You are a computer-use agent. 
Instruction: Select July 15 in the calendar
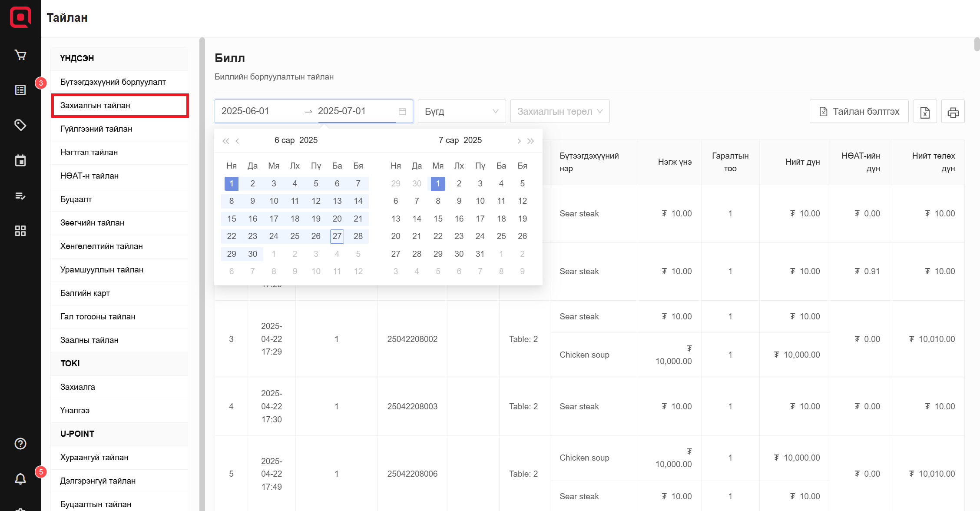click(x=438, y=219)
